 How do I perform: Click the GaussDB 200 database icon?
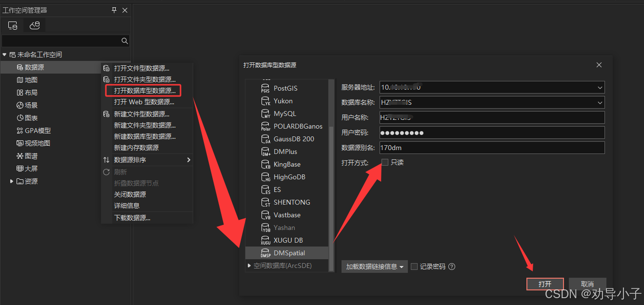tap(265, 139)
